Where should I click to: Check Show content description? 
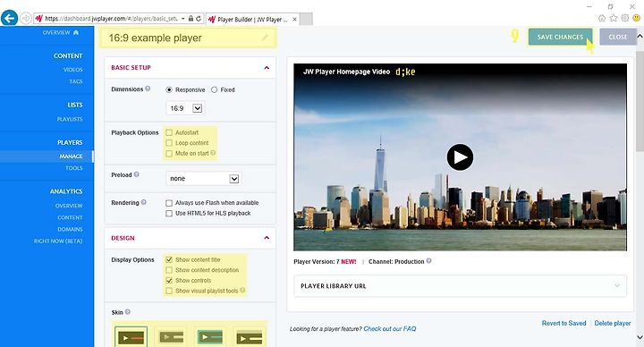[x=169, y=270]
